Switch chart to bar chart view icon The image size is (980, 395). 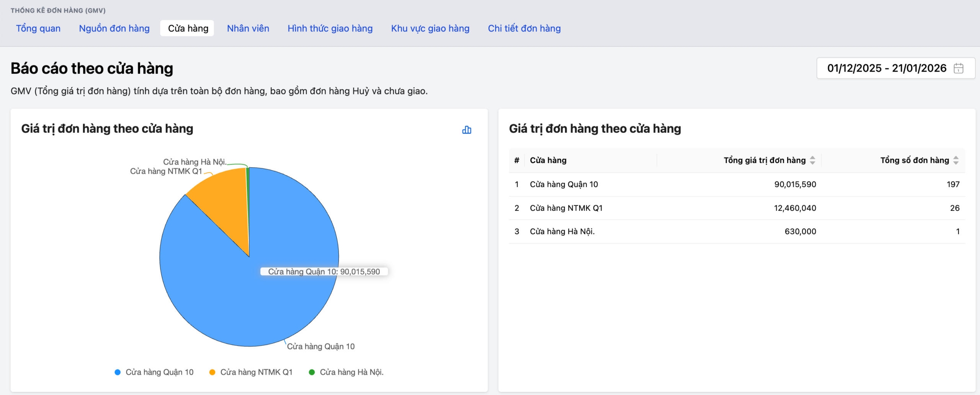[466, 130]
